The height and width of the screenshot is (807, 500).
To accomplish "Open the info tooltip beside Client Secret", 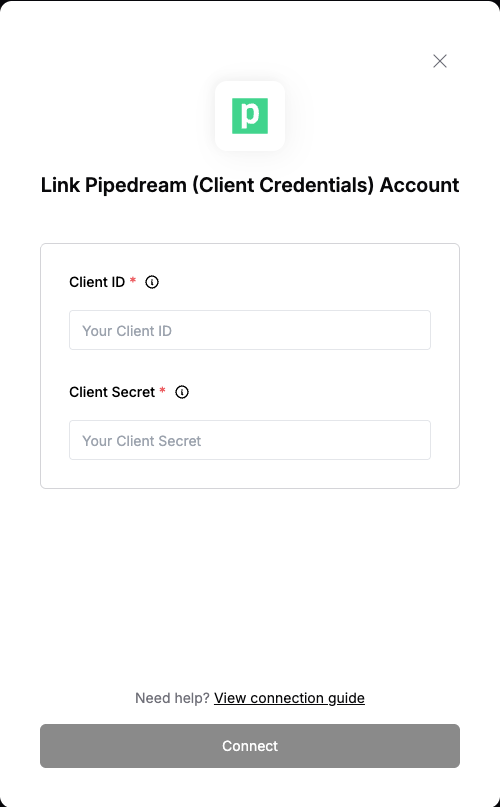I will (x=182, y=392).
